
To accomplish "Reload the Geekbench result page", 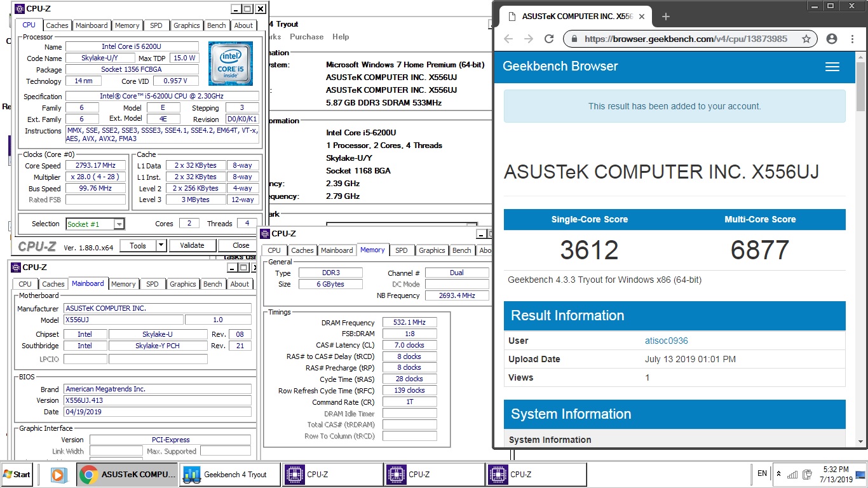I will coord(549,39).
